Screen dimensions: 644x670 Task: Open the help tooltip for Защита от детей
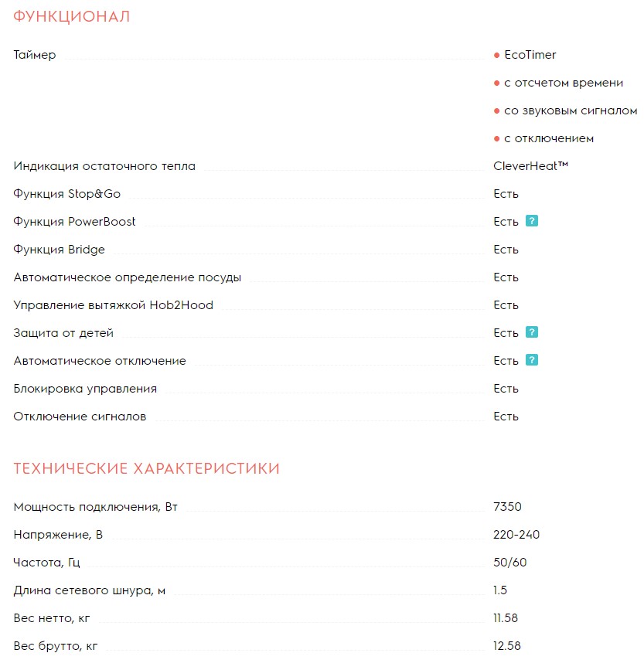coord(531,332)
